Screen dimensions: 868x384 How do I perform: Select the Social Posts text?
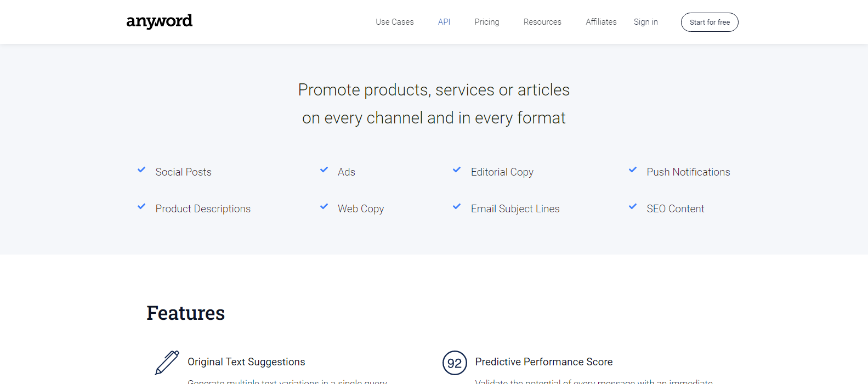183,172
